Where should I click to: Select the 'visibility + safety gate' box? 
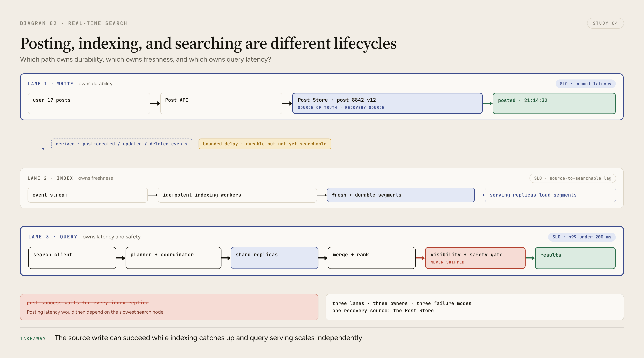click(x=475, y=258)
